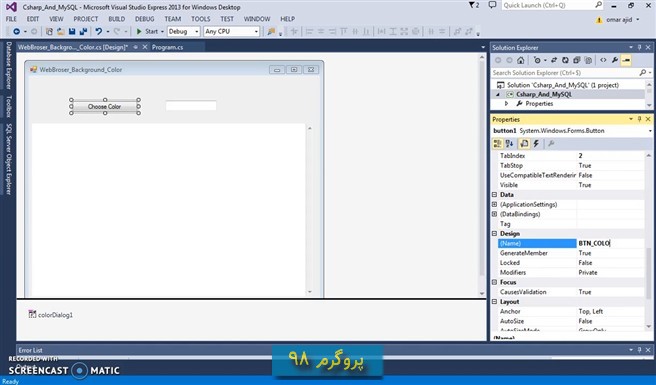Toggle pin on the Properties panel
The width and height of the screenshot is (656, 385).
[x=639, y=119]
